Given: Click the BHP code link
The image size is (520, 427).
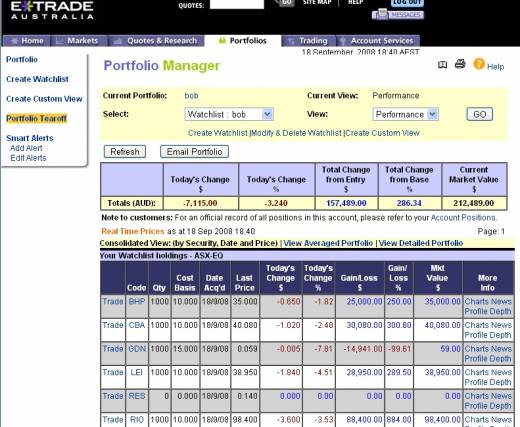Looking at the screenshot, I should point(137,301).
